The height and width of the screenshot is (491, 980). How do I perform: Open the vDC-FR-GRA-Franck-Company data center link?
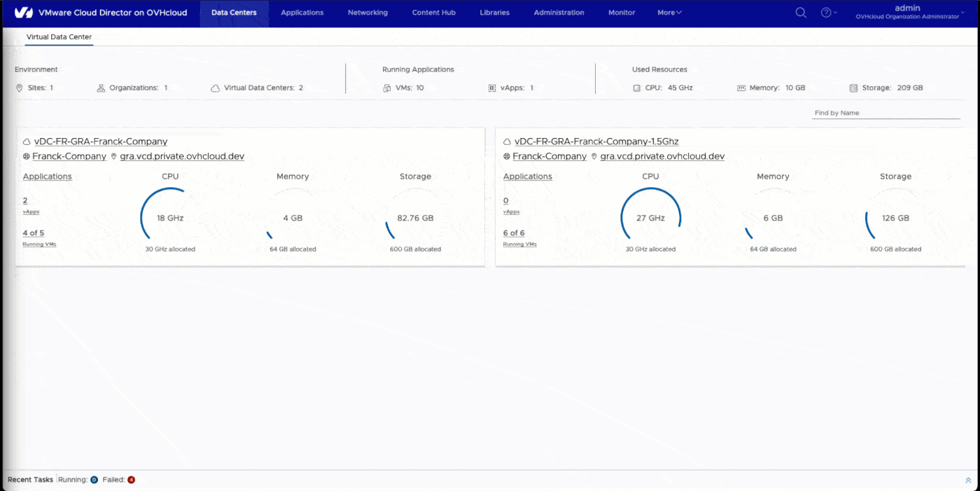click(101, 141)
